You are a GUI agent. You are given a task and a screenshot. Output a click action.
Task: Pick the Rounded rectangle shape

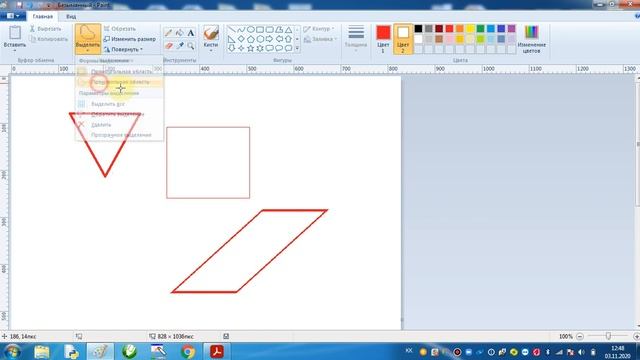[269, 29]
